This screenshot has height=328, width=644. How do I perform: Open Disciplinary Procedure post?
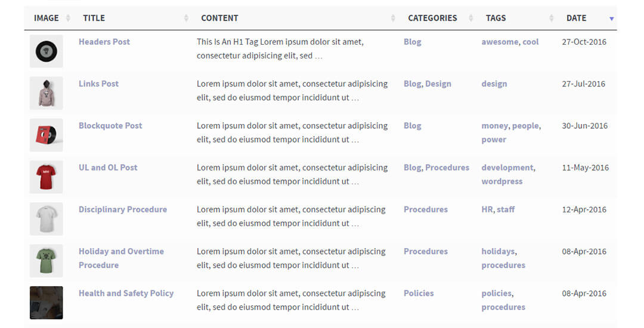(x=123, y=209)
